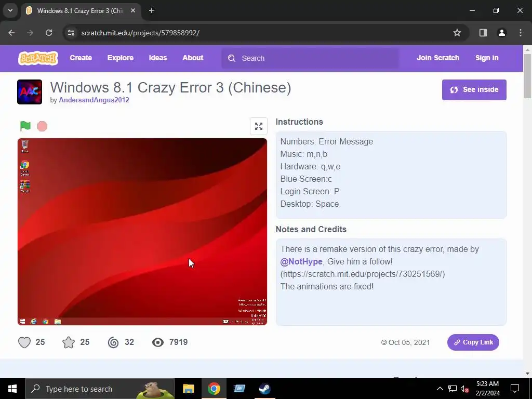Click the third desktop icon in project stage
532x399 pixels.
click(x=25, y=187)
